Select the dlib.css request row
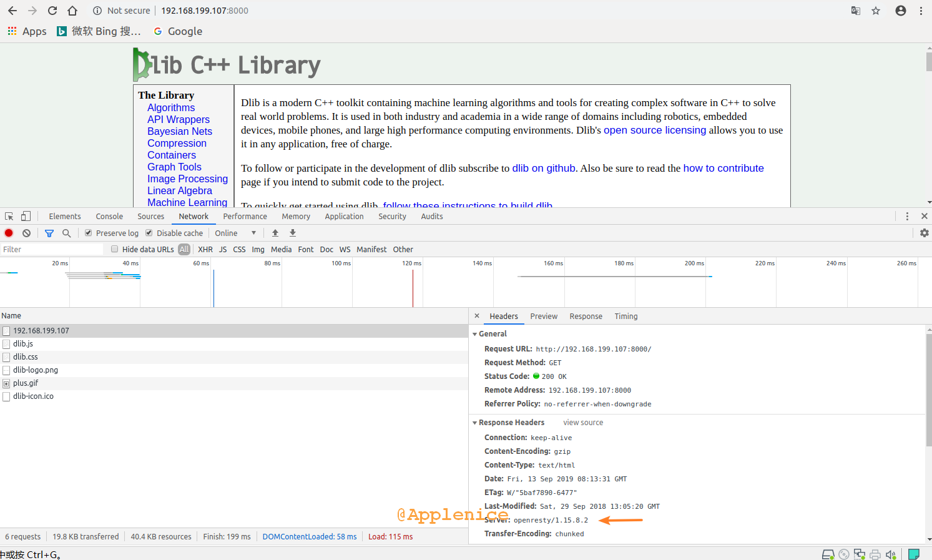The height and width of the screenshot is (560, 932). point(234,357)
